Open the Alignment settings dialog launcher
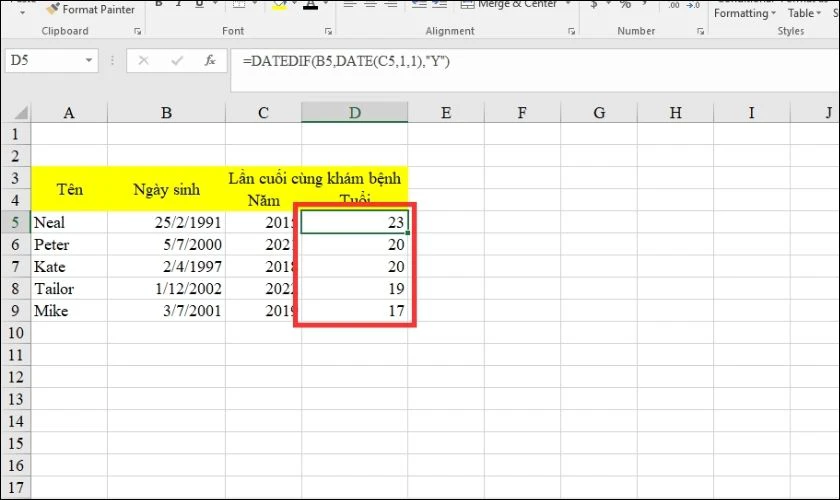The image size is (840, 500). 571,32
